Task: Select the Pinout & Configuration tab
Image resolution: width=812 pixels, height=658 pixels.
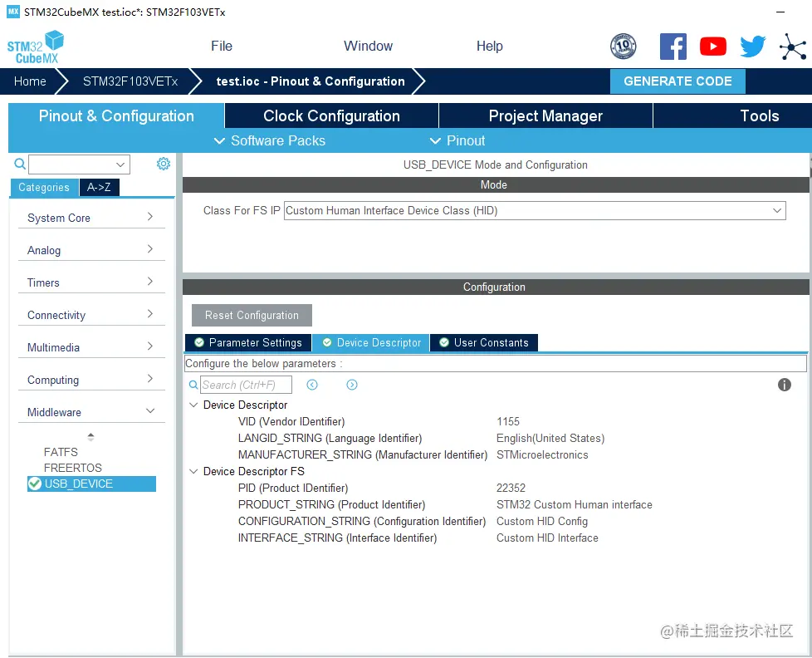Action: tap(116, 115)
